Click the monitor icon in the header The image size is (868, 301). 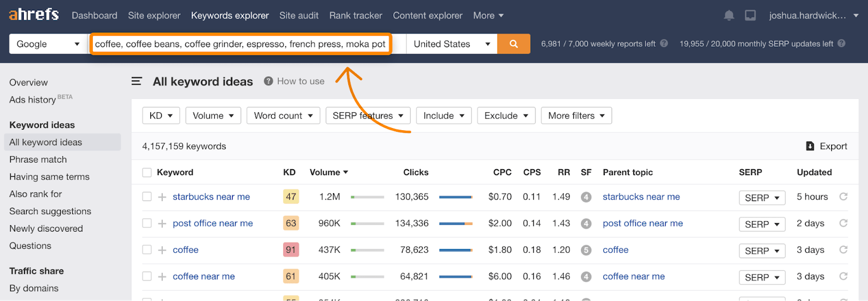750,16
